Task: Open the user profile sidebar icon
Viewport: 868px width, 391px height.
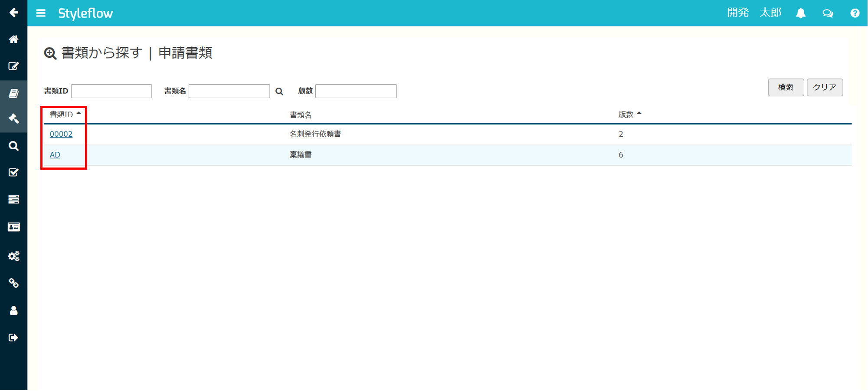Action: pos(13,311)
